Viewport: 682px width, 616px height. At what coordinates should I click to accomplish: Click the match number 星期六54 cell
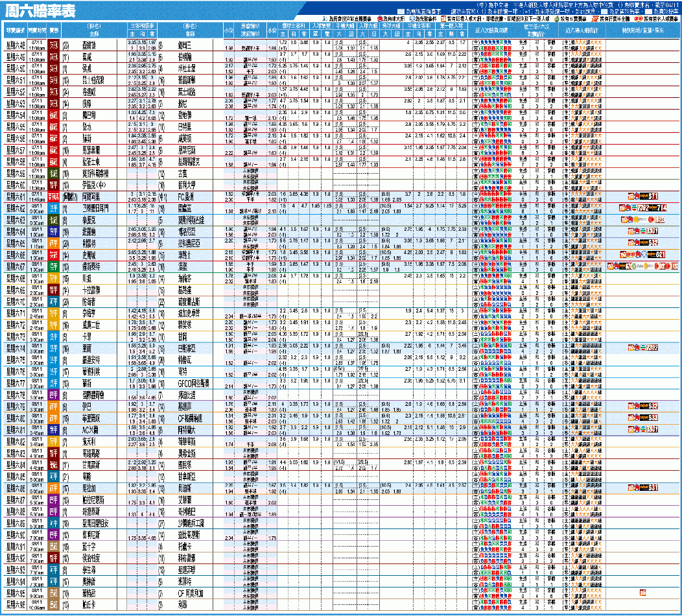coord(16,115)
